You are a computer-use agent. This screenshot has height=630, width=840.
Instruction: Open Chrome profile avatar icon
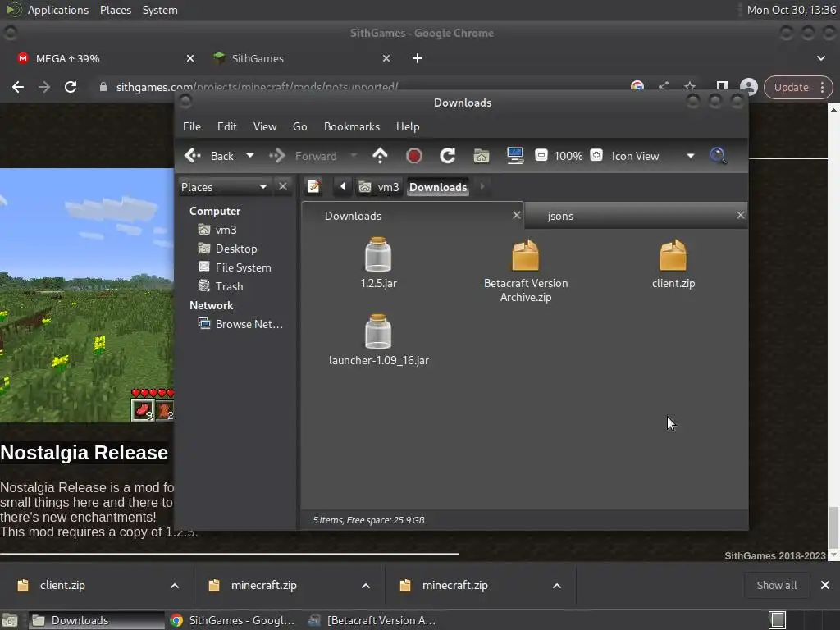tap(748, 87)
